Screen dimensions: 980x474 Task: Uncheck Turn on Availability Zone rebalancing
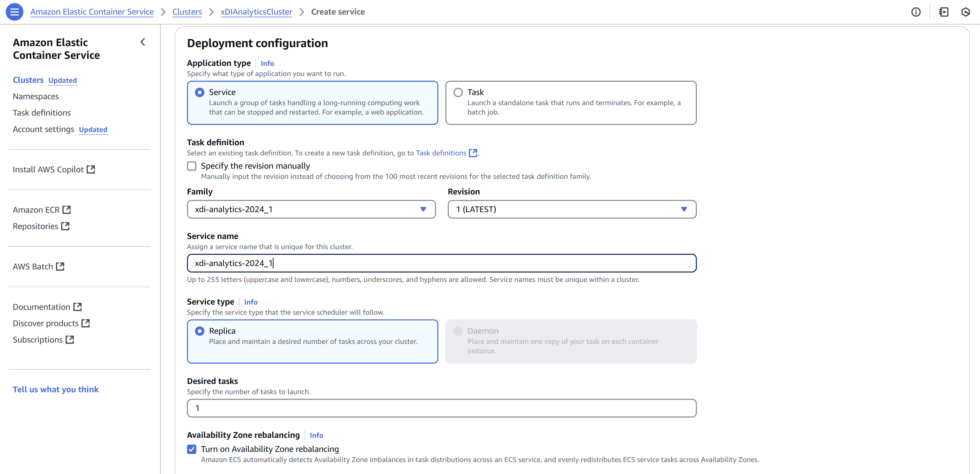192,449
